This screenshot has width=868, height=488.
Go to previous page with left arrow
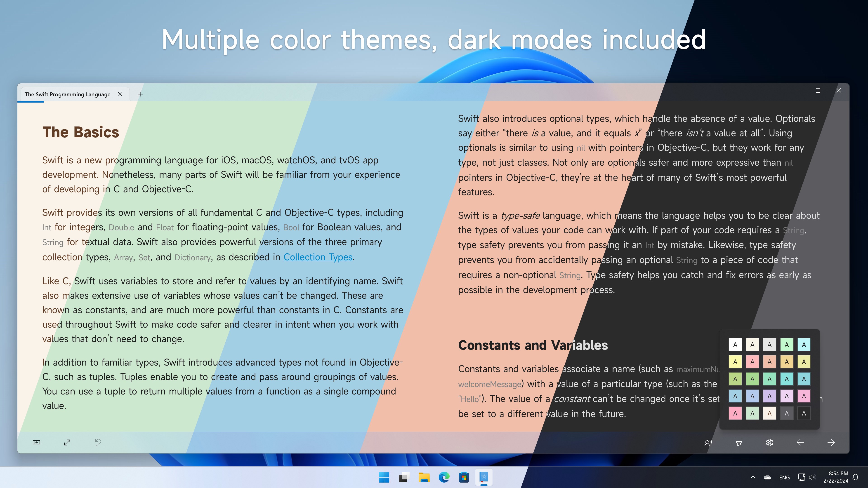click(800, 443)
